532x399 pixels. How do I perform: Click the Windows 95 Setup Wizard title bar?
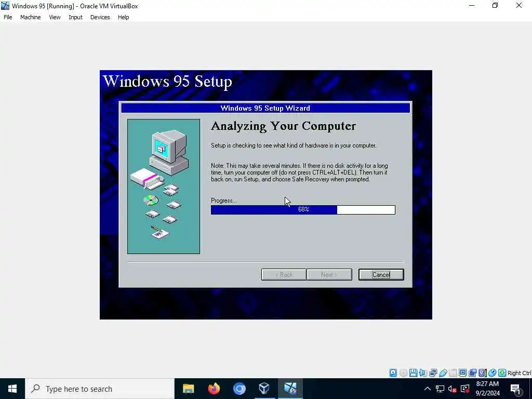265,108
